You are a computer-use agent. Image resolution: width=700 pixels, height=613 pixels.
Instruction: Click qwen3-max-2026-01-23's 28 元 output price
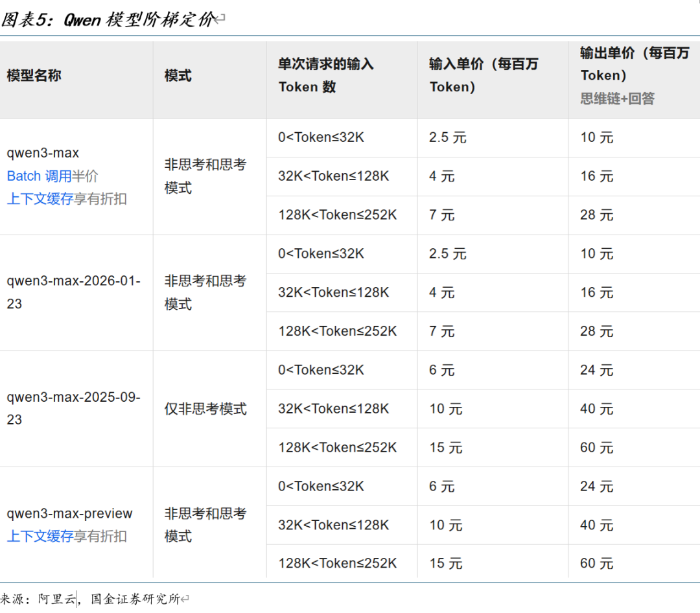coord(596,331)
